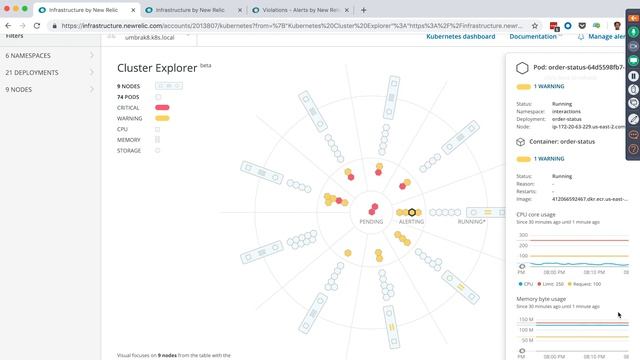Open the blue ring browser extension

568,26
